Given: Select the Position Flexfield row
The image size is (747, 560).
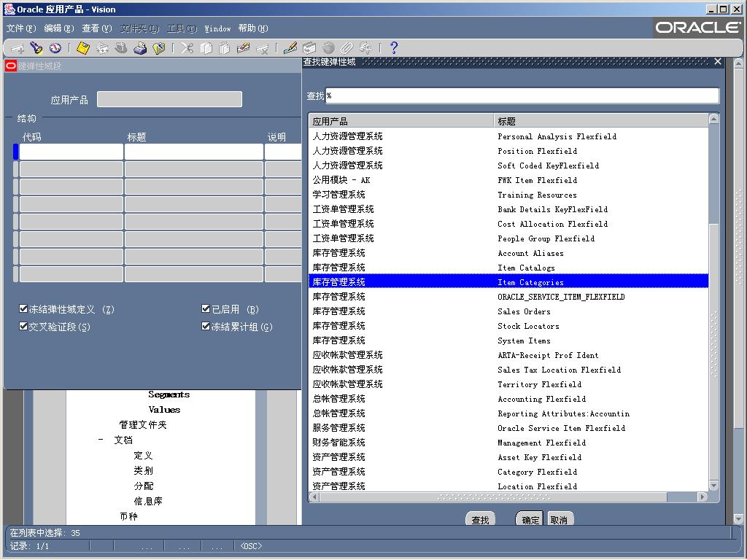Looking at the screenshot, I should point(508,150).
